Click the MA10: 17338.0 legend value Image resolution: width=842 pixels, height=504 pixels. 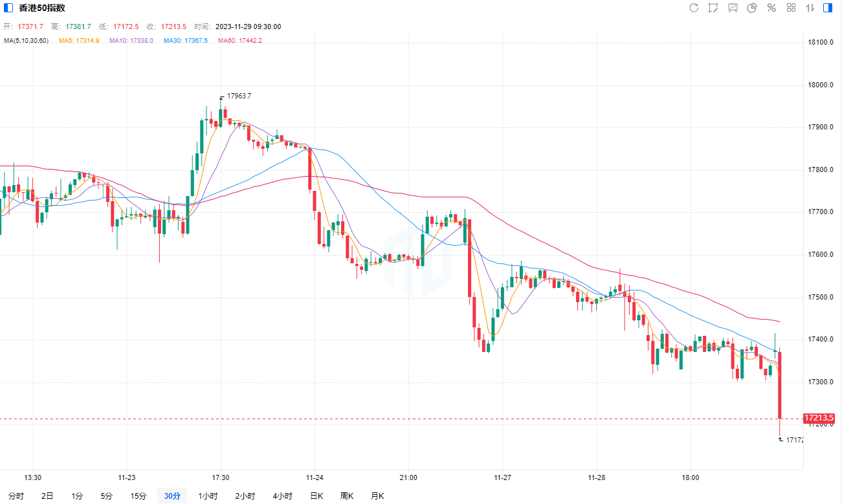pyautogui.click(x=131, y=40)
